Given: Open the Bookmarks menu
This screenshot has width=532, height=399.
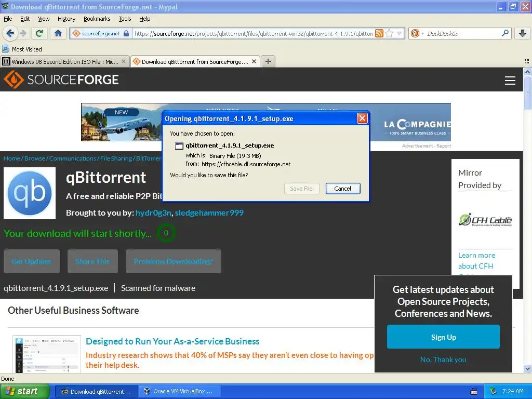Looking at the screenshot, I should pos(97,19).
